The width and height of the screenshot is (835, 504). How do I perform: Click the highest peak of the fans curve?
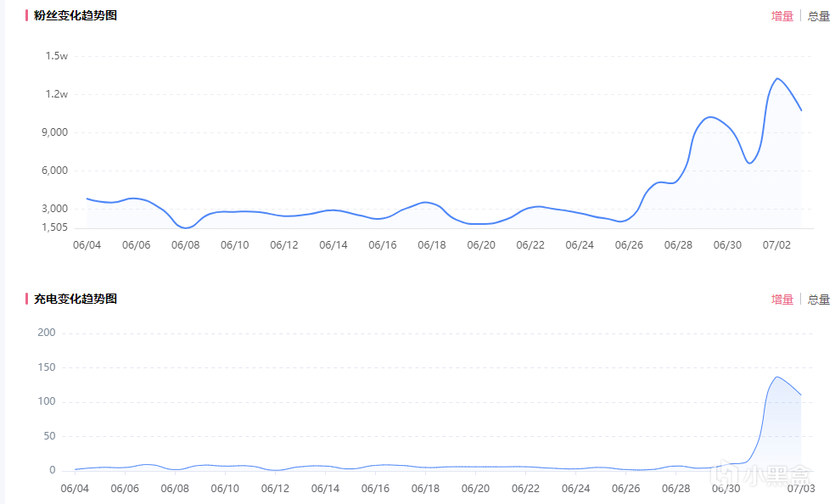[x=777, y=79]
